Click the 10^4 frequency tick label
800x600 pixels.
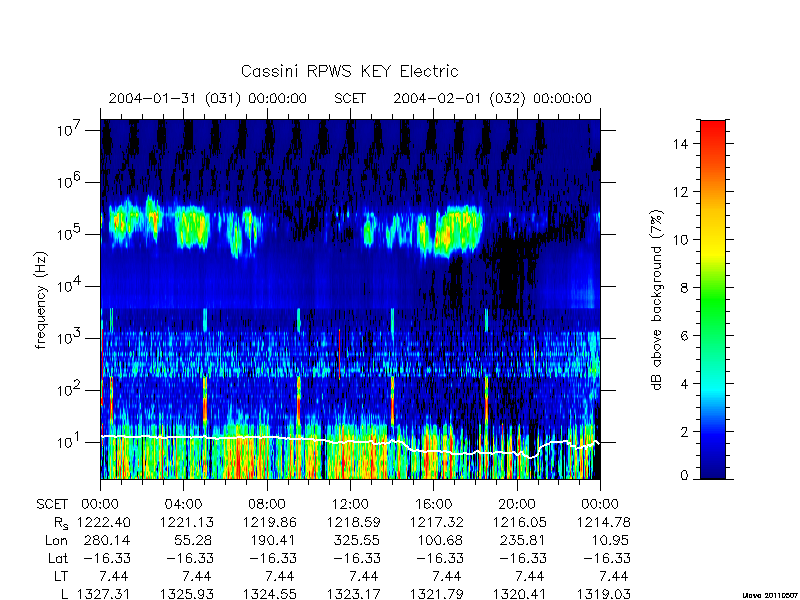[69, 286]
